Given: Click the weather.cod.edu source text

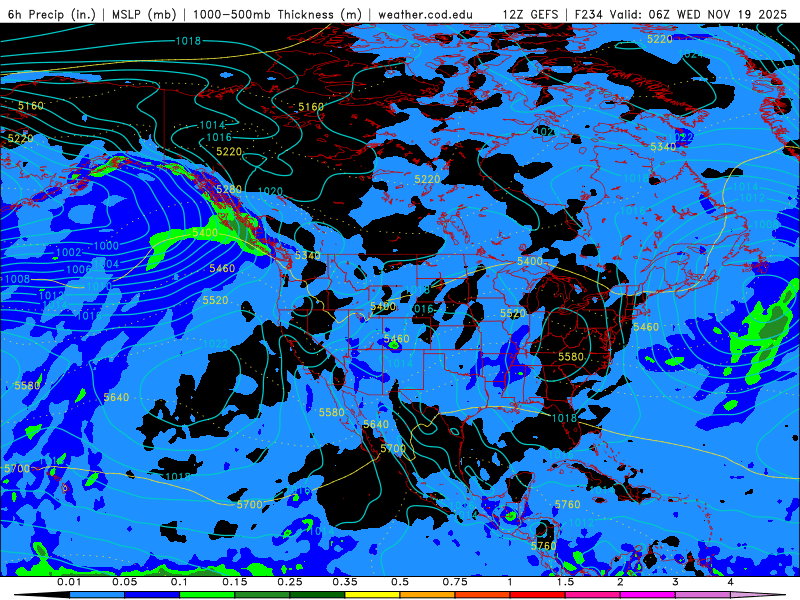Looking at the screenshot, I should click(426, 15).
